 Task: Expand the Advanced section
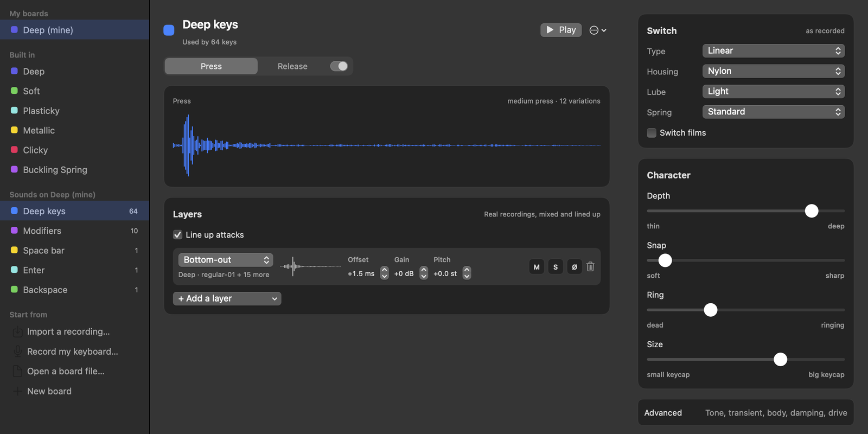(746, 413)
